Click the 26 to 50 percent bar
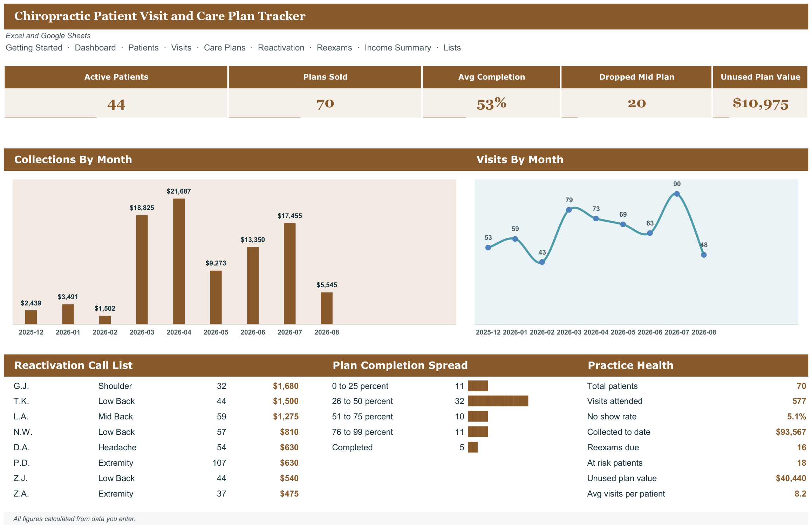The image size is (812, 526). tap(498, 401)
